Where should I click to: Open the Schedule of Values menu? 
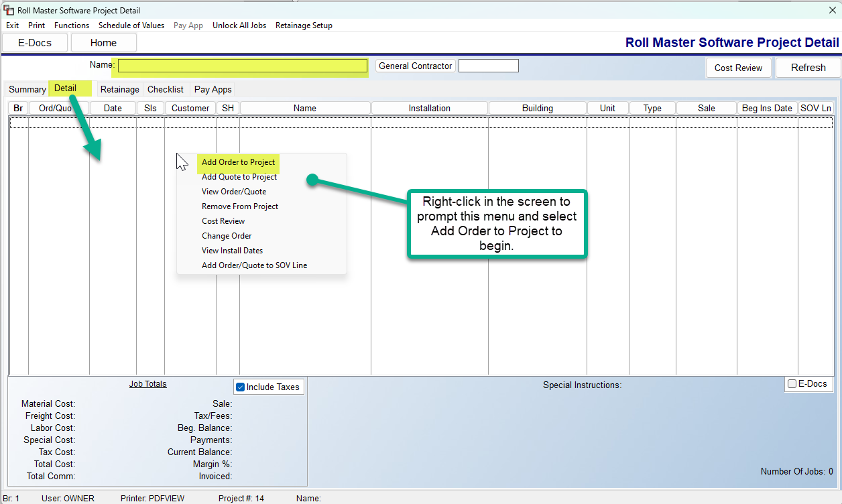[131, 25]
